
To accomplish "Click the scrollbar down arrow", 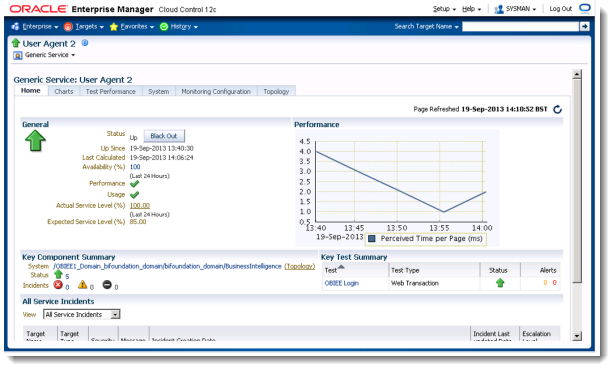I will (x=577, y=336).
